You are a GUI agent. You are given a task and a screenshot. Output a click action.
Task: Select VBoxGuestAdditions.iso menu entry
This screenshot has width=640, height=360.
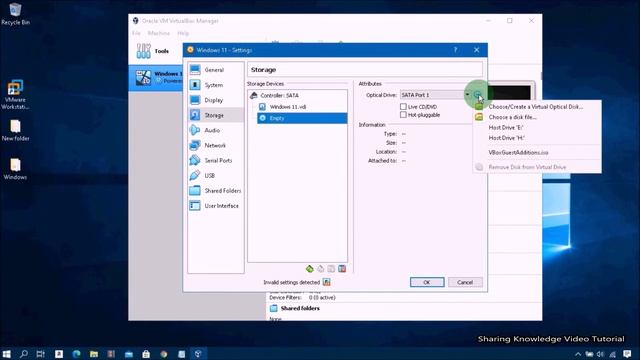coord(536,153)
